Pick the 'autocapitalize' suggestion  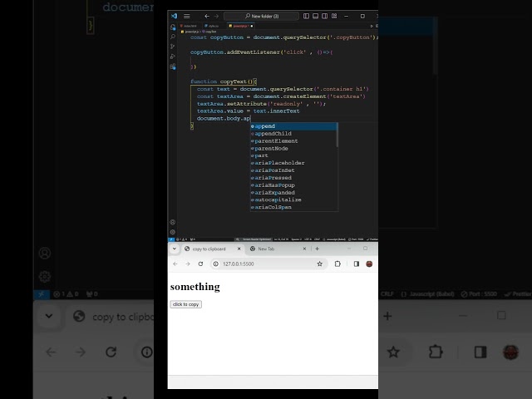pos(293,199)
